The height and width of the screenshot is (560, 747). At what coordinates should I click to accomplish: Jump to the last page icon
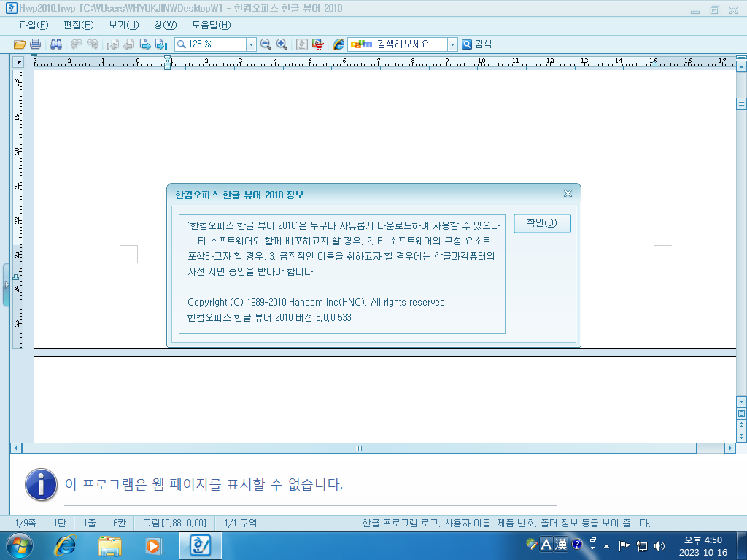(x=161, y=44)
